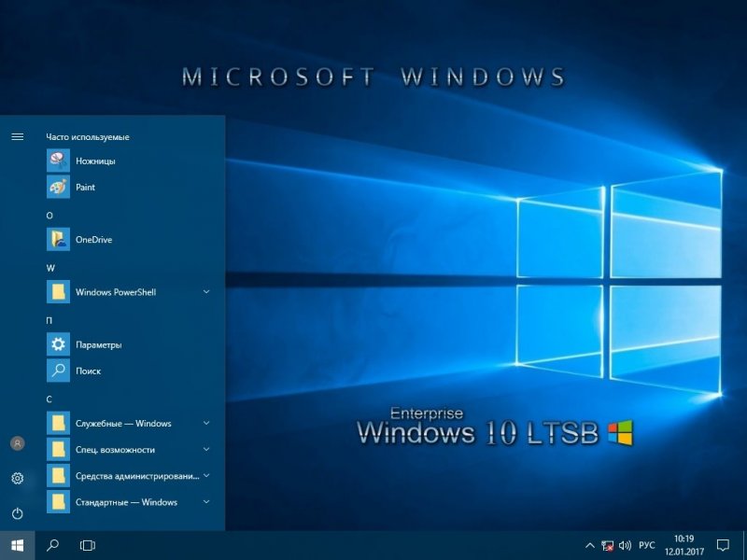Screen dimensions: 747x560
Task: Click the Параметры label text
Action: coord(99,344)
